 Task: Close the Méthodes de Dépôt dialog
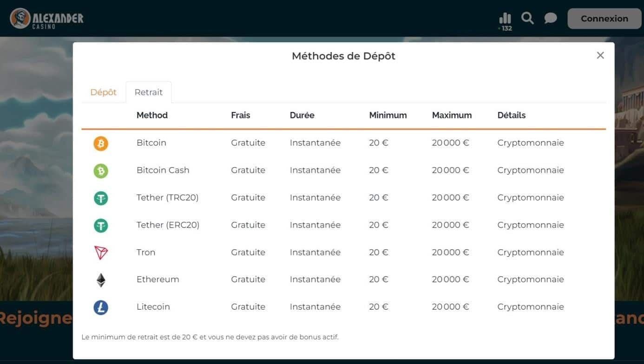(600, 55)
